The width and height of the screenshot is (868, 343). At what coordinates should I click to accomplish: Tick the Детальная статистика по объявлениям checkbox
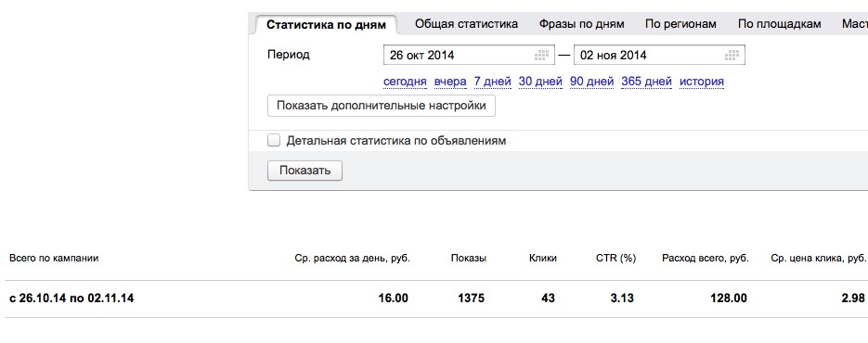click(274, 141)
